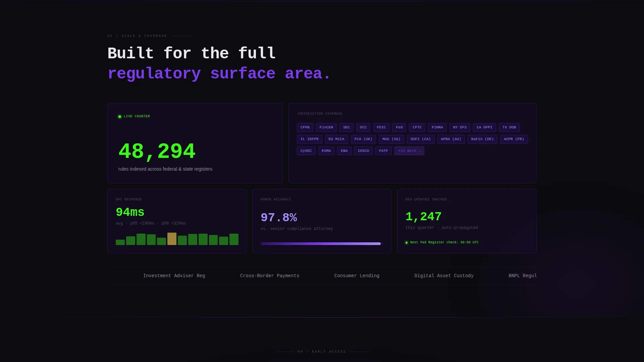This screenshot has width=644, height=362.
Task: Click the '03 / SCALE & COVERAGE' section label
Action: (x=137, y=36)
